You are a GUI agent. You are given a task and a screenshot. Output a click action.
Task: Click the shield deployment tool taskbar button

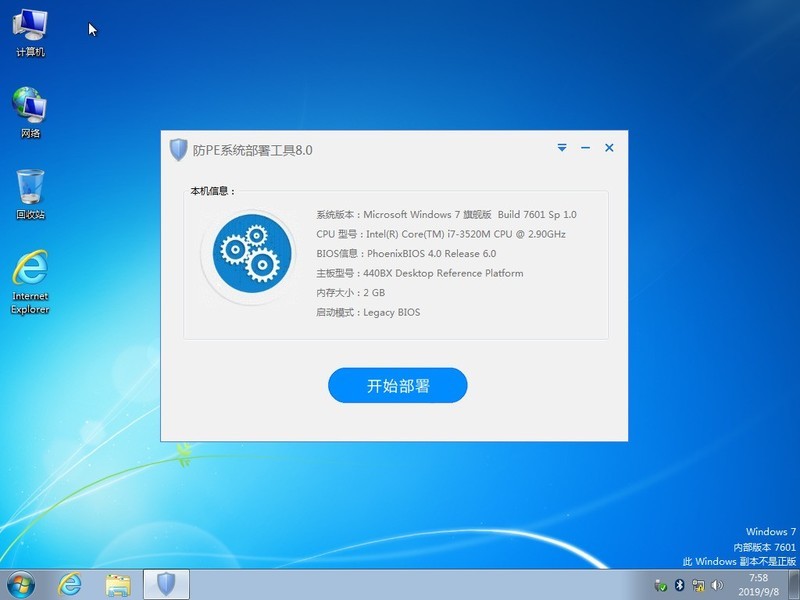(166, 585)
